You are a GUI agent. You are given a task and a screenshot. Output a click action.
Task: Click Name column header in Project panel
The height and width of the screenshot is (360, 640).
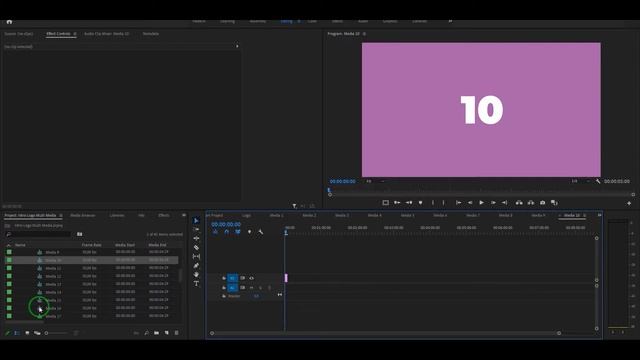pos(20,245)
